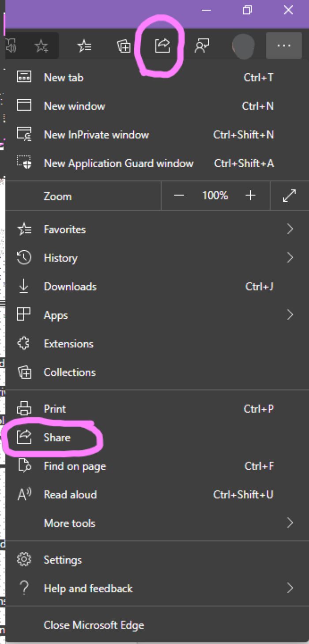This screenshot has height=644, width=309.
Task: Open Settings from the menu
Action: click(63, 560)
